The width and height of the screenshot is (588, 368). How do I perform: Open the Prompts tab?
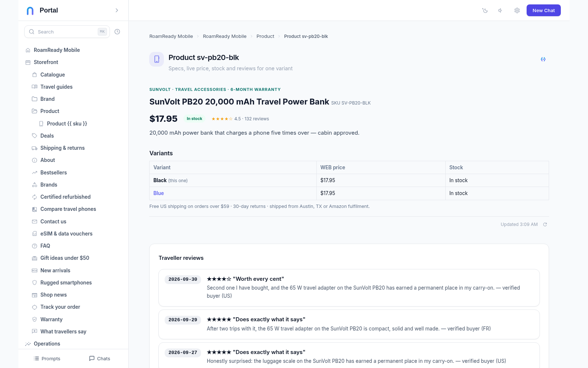pos(47,358)
